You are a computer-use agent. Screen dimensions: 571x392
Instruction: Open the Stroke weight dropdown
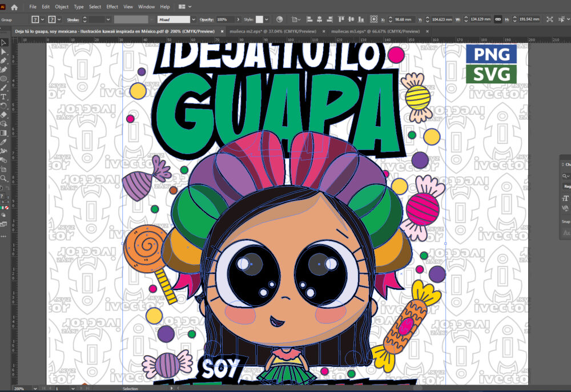[108, 19]
